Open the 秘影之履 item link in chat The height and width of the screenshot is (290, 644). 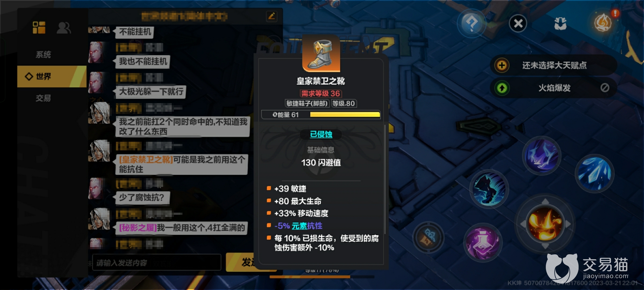[138, 228]
